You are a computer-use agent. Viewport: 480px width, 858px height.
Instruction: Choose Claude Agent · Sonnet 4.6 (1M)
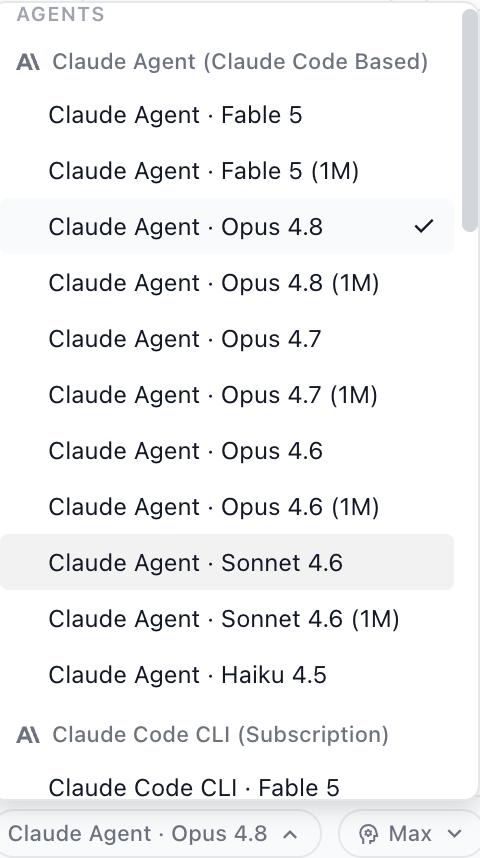click(227, 619)
